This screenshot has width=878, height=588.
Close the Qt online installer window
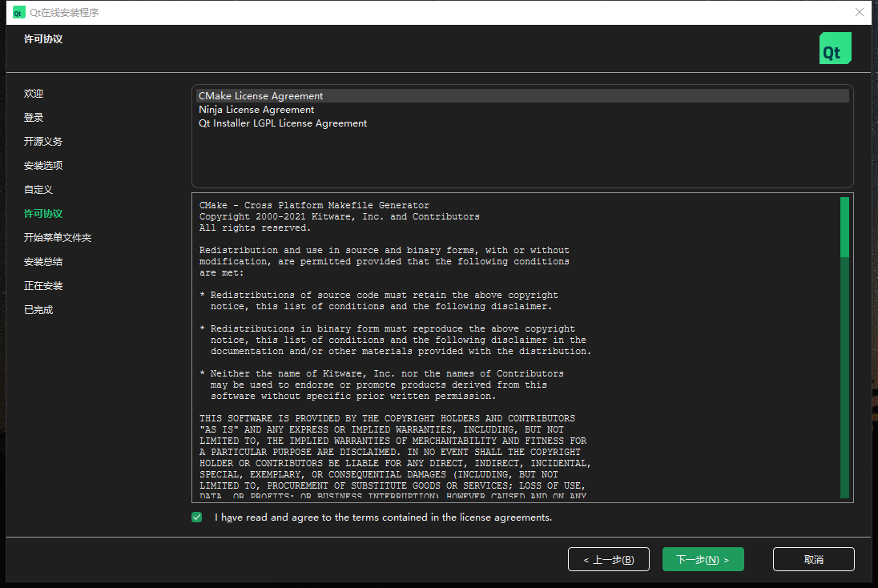[x=860, y=12]
